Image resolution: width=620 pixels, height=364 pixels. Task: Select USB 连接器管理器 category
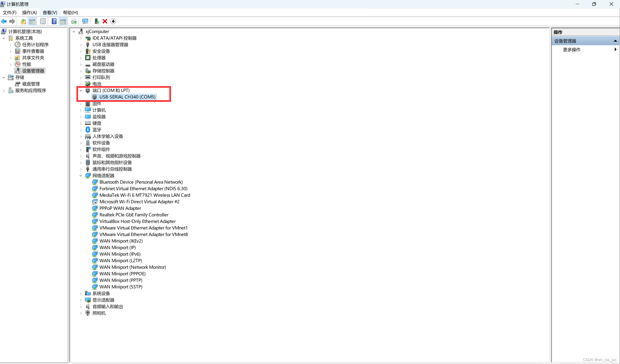coord(110,45)
